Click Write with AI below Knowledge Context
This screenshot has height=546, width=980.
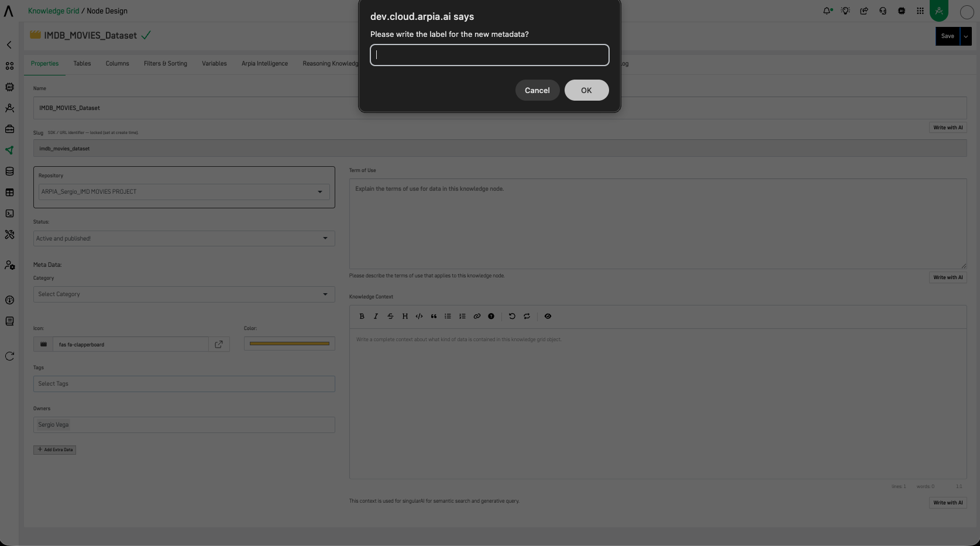[948, 503]
